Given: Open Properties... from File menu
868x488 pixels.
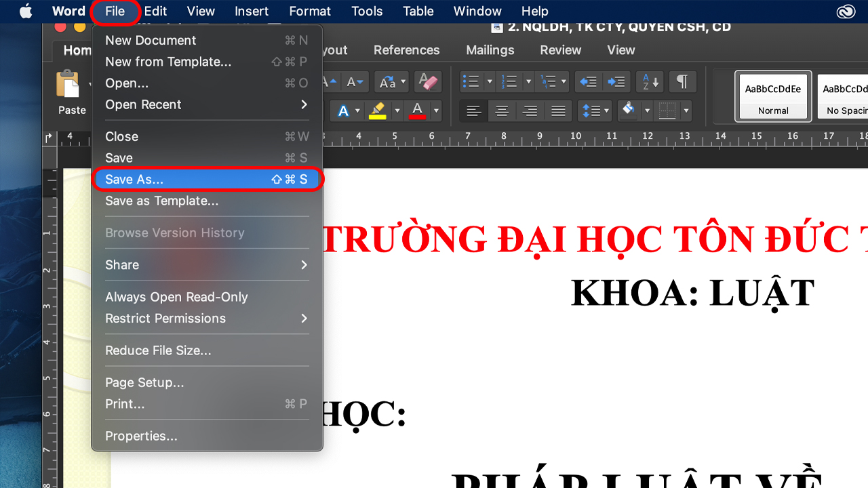Looking at the screenshot, I should tap(207, 436).
